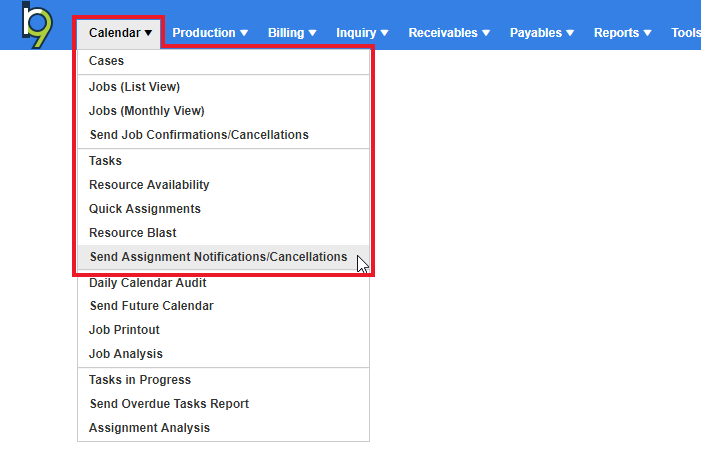Open the Reports dropdown
This screenshot has width=701, height=452.
(x=622, y=33)
